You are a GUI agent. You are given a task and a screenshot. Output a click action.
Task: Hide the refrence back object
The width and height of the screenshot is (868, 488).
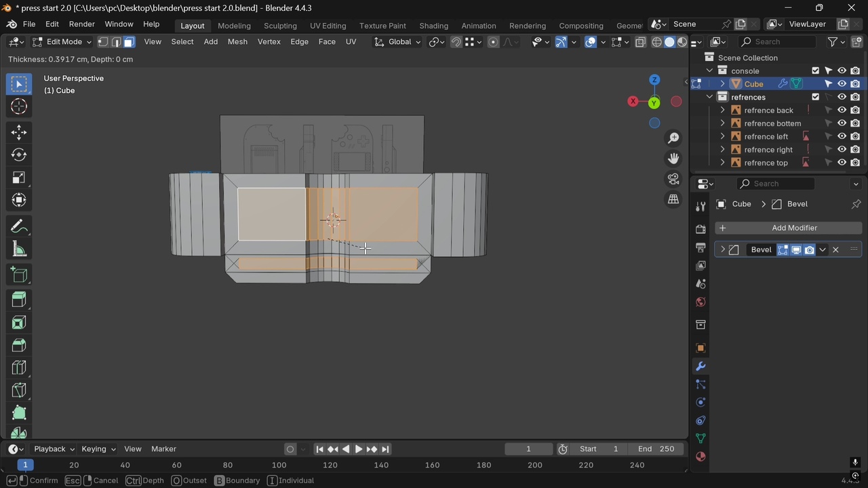842,110
